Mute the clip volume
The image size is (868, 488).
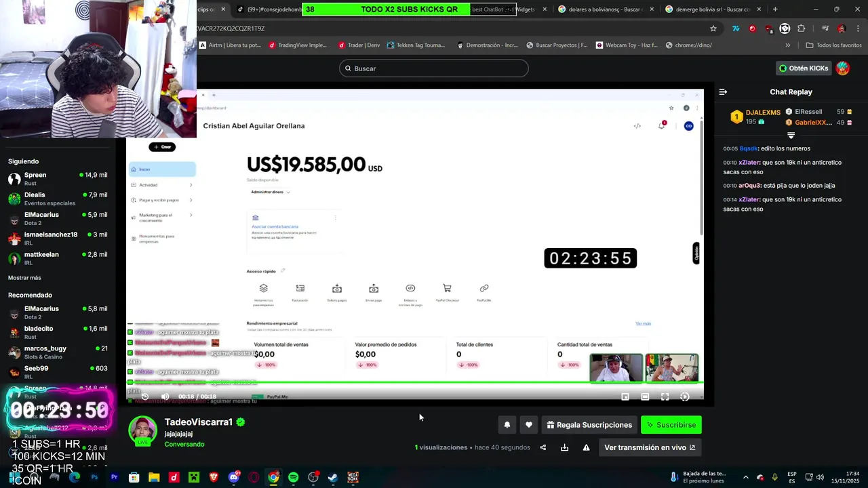point(165,396)
